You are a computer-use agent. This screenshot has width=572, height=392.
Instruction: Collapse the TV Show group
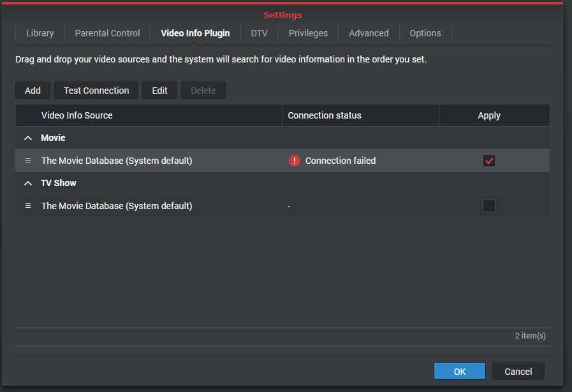27,183
